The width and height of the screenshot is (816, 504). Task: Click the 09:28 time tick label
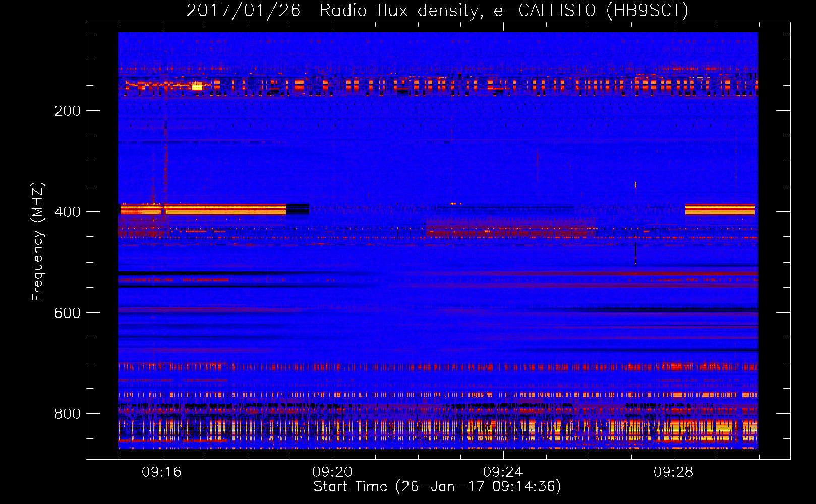(x=674, y=472)
